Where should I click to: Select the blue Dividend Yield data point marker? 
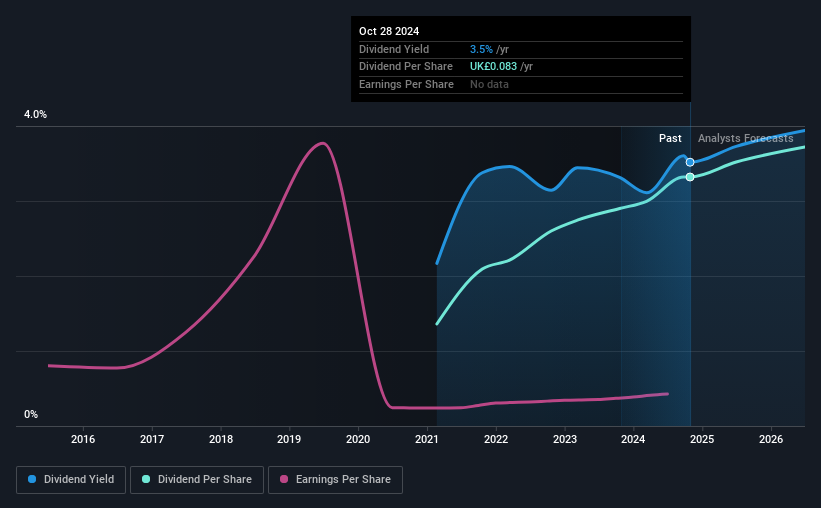[x=690, y=162]
